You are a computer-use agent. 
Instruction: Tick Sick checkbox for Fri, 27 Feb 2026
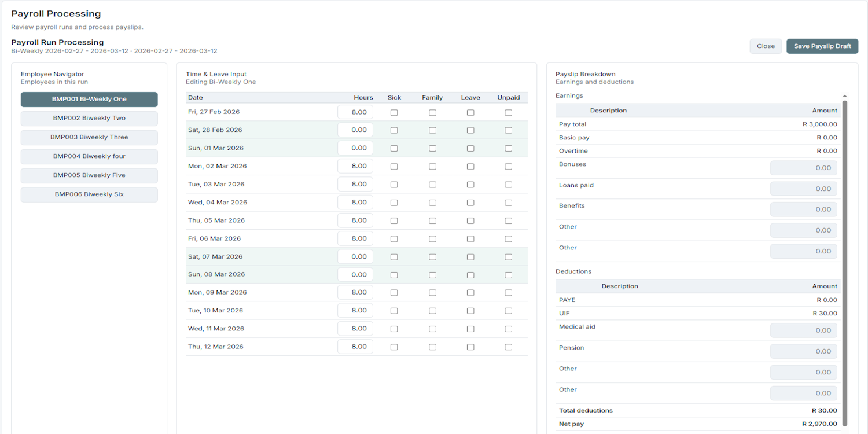click(394, 113)
